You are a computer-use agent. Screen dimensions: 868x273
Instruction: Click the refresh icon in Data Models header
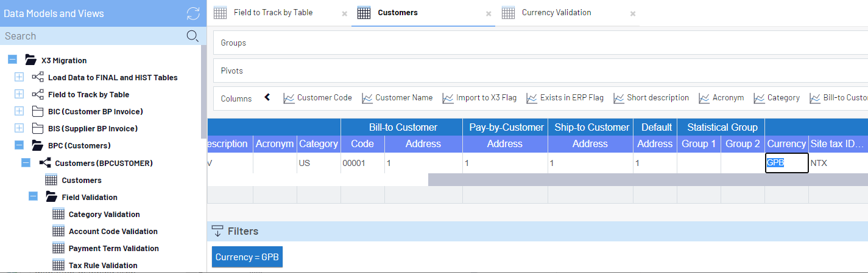(193, 13)
